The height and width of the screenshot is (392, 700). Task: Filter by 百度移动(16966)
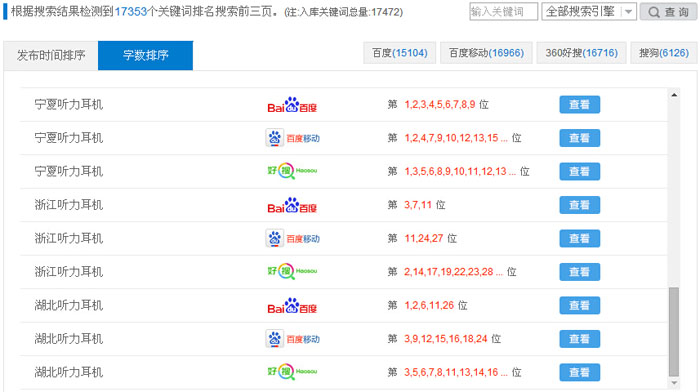click(x=486, y=53)
